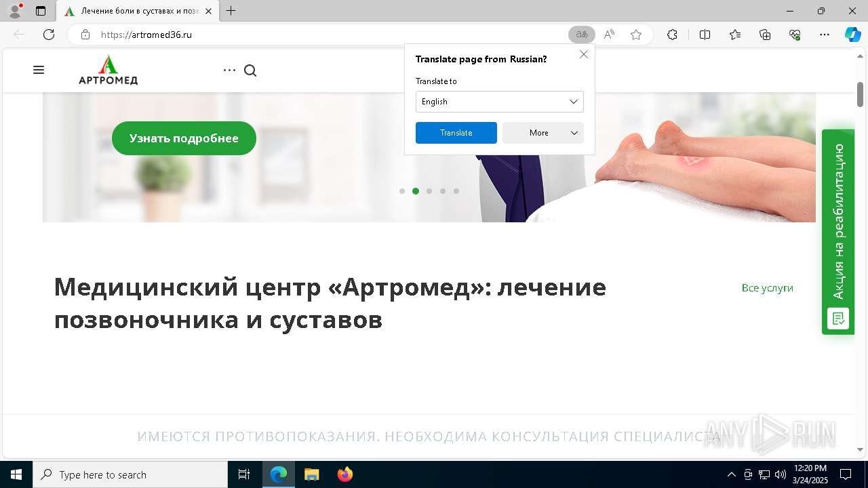868x488 pixels.
Task: Open Task View on the taskbar
Action: tap(244, 474)
